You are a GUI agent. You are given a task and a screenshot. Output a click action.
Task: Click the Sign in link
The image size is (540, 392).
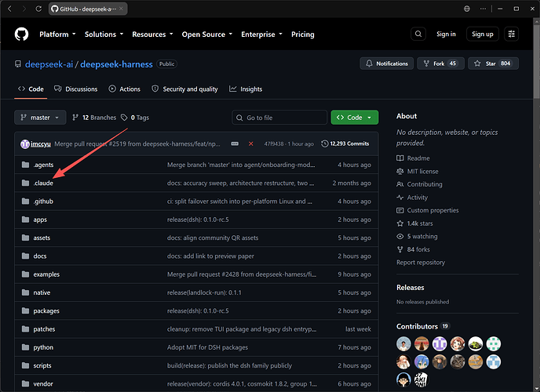coord(446,34)
